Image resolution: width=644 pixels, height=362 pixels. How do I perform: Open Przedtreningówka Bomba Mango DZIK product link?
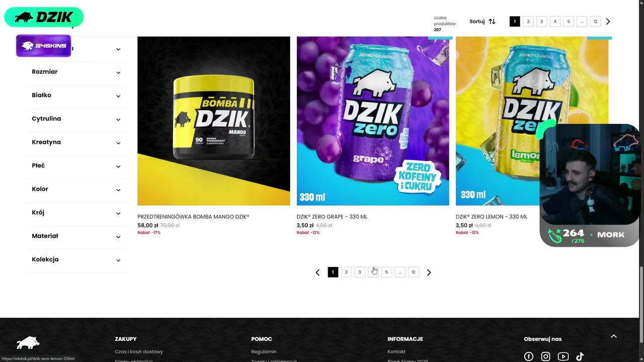click(193, 217)
